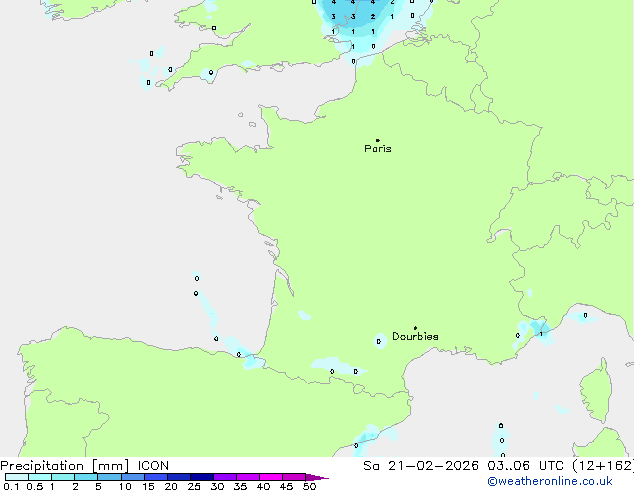The width and height of the screenshot is (634, 490).
Task: Click the Dourbies location dot marker
Action: tap(415, 328)
